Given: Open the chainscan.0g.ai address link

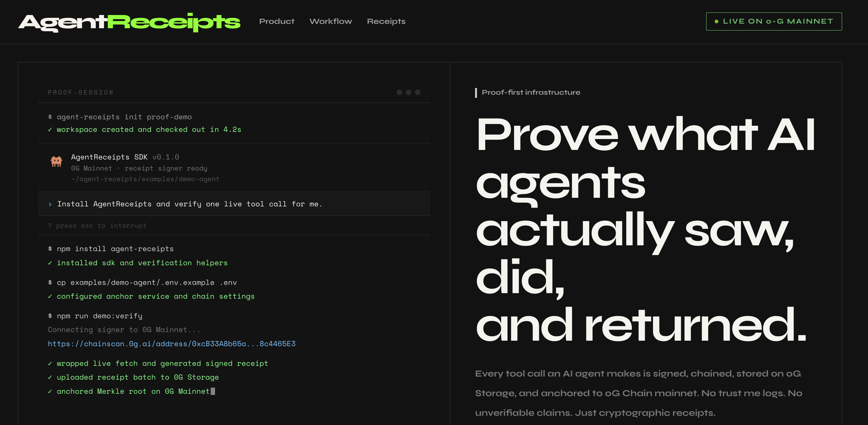Looking at the screenshot, I should click(x=171, y=343).
